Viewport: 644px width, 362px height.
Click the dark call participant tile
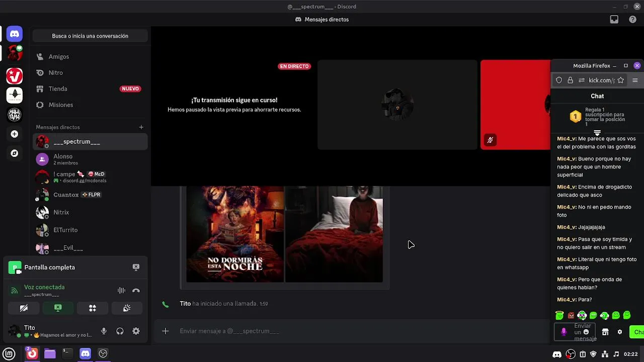pos(397,105)
